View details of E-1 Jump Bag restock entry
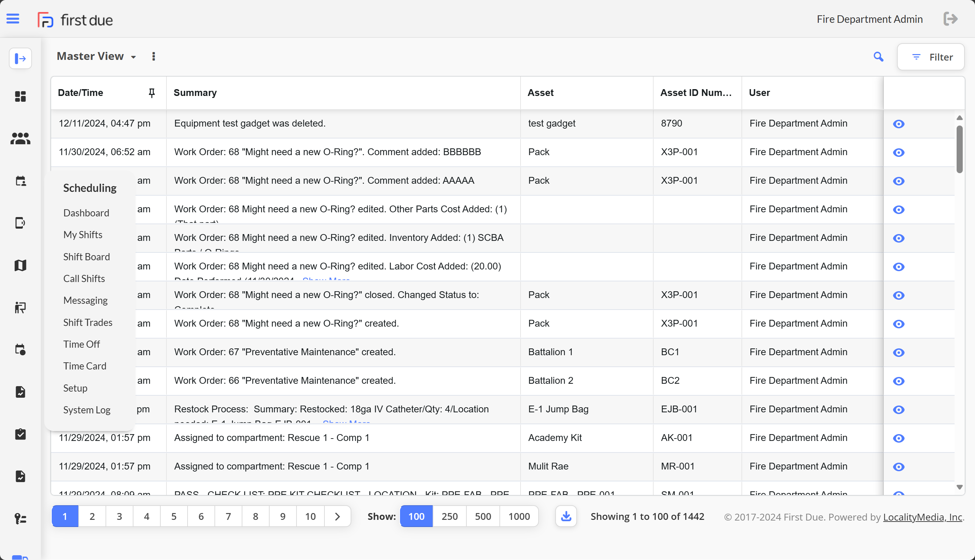The height and width of the screenshot is (560, 975). (898, 410)
